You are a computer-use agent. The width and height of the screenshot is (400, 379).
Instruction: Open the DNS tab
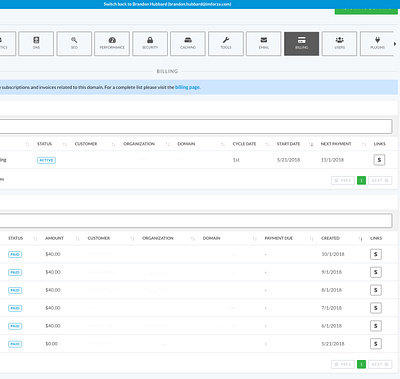click(x=36, y=44)
